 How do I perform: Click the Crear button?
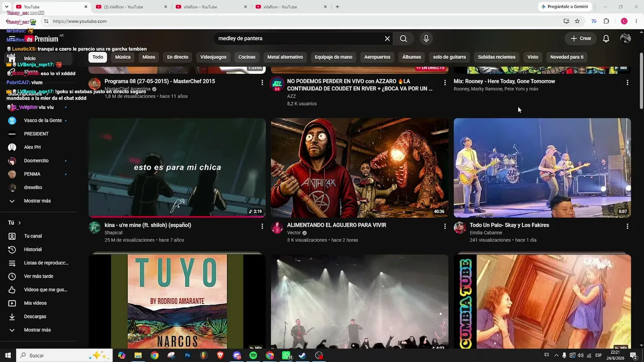click(581, 39)
